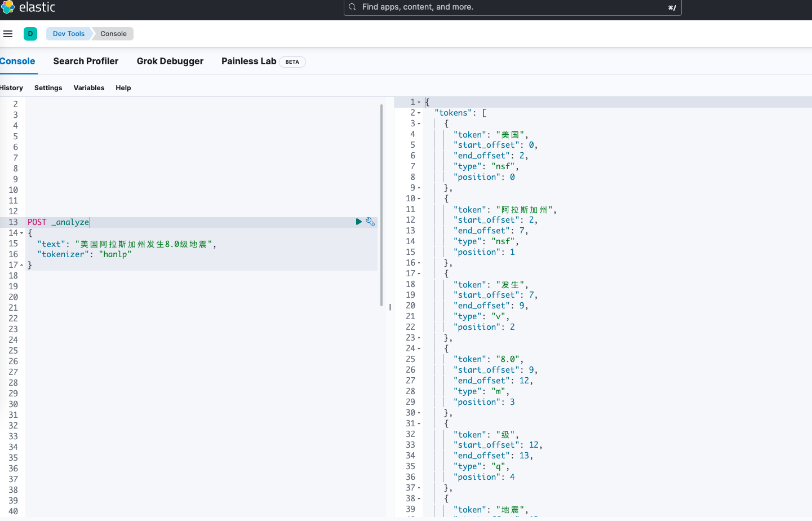Image resolution: width=812 pixels, height=521 pixels.
Task: Click the panel splitter handle
Action: pos(389,307)
